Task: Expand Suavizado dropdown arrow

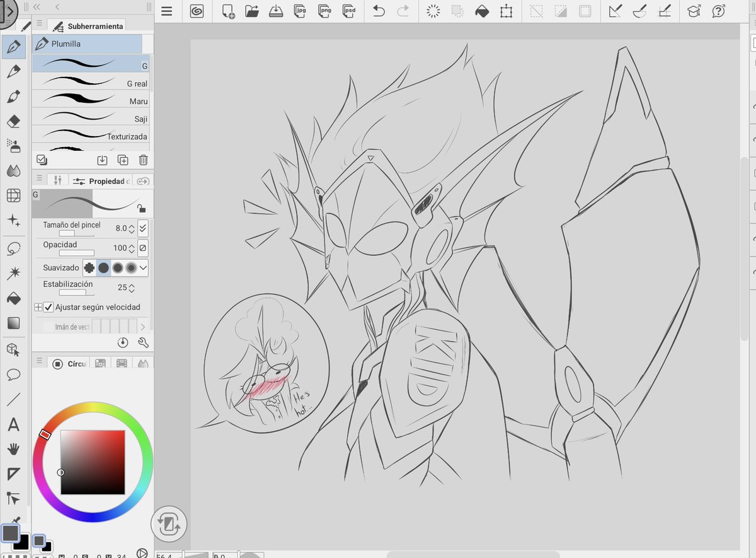Action: pyautogui.click(x=143, y=268)
